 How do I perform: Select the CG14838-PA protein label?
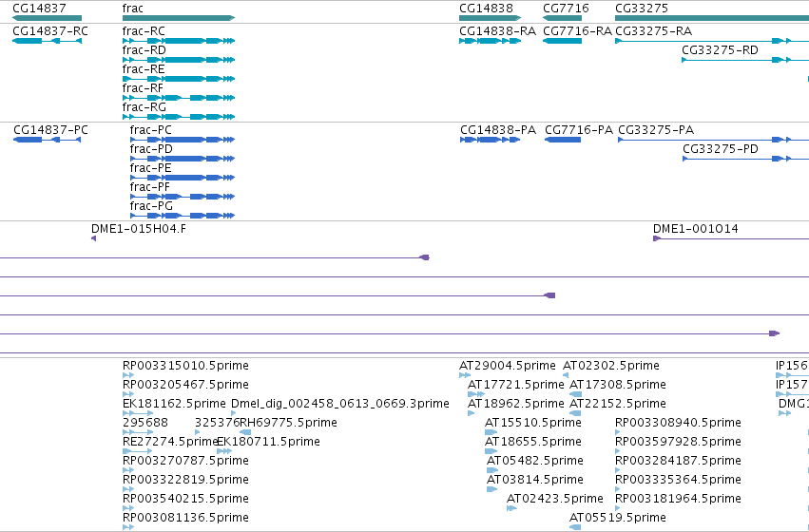pos(498,130)
